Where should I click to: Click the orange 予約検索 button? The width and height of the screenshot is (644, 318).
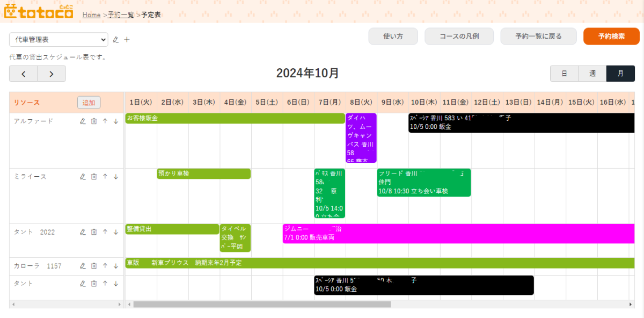pos(611,37)
